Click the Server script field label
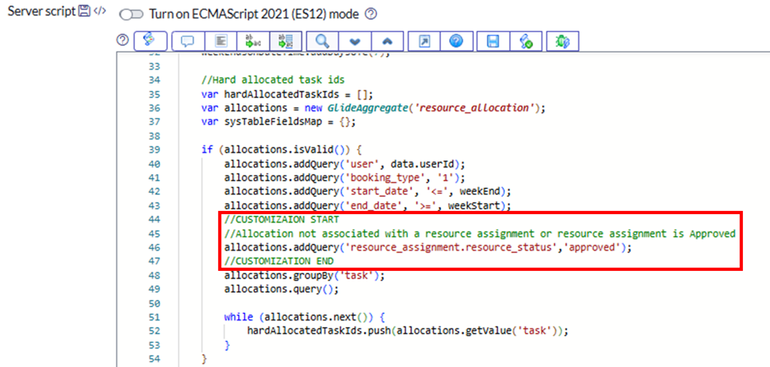 (x=42, y=12)
